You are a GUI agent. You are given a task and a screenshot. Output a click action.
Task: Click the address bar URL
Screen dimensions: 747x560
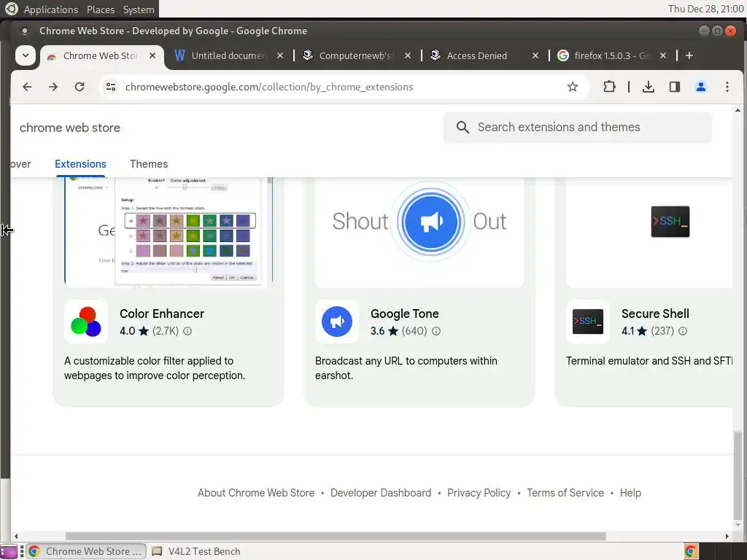269,87
